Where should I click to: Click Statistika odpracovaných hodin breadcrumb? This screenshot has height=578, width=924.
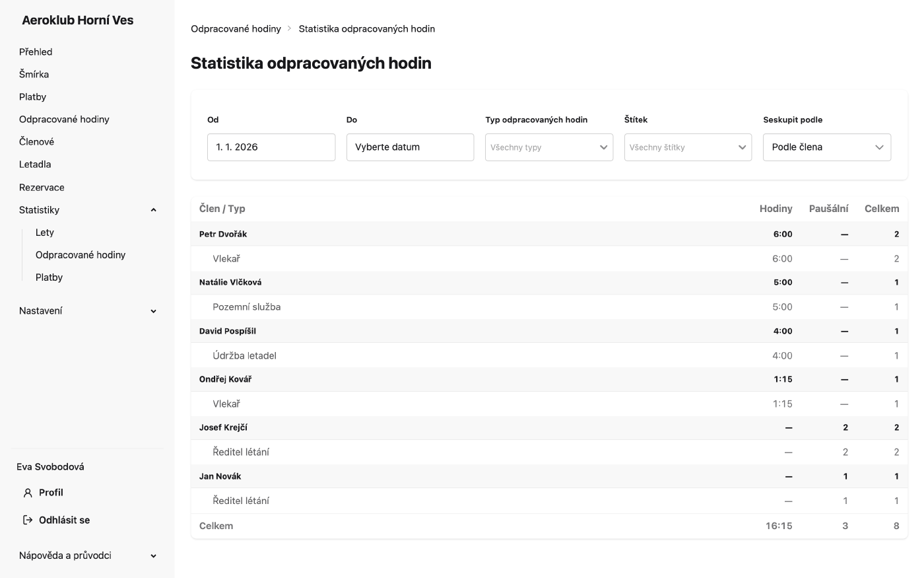pyautogui.click(x=367, y=28)
